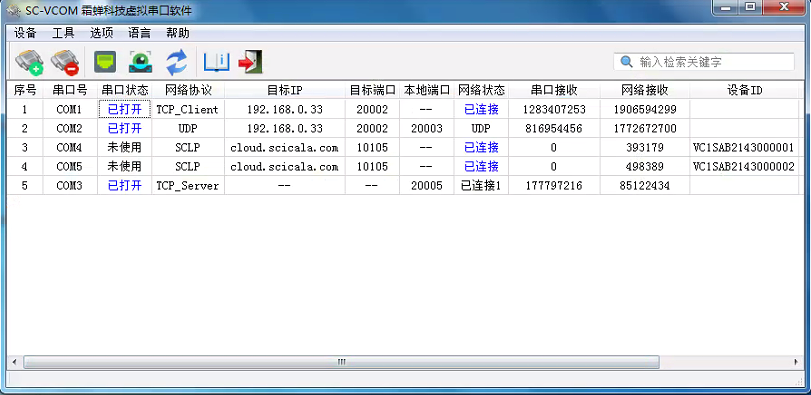The height and width of the screenshot is (395, 811).
Task: Click 未使用 status in the COM4 row
Action: tap(125, 148)
